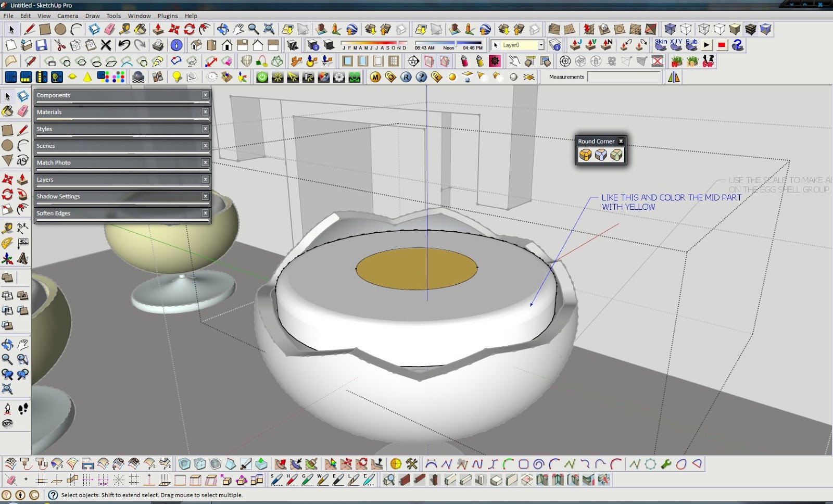The width and height of the screenshot is (833, 504).
Task: Toggle Display Section Cuts
Action: tap(445, 61)
